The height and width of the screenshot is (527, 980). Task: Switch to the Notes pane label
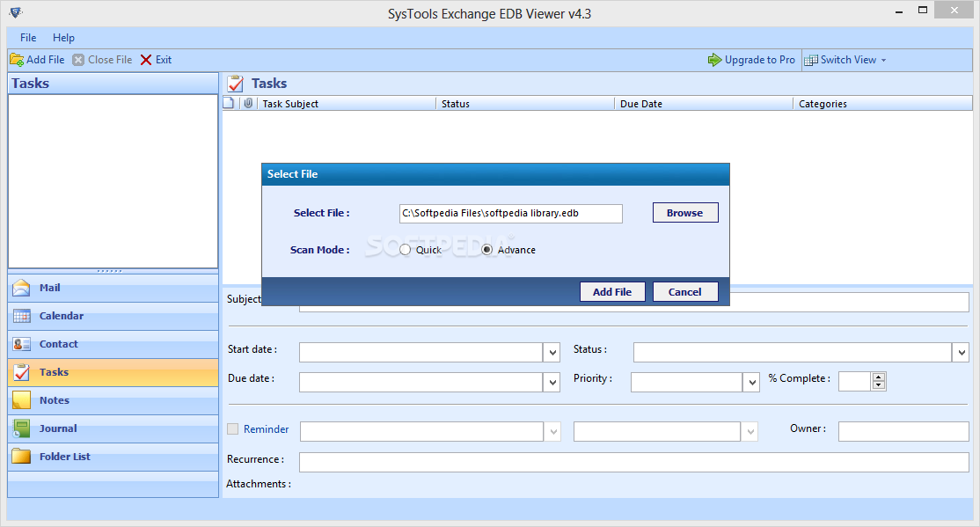coord(55,400)
